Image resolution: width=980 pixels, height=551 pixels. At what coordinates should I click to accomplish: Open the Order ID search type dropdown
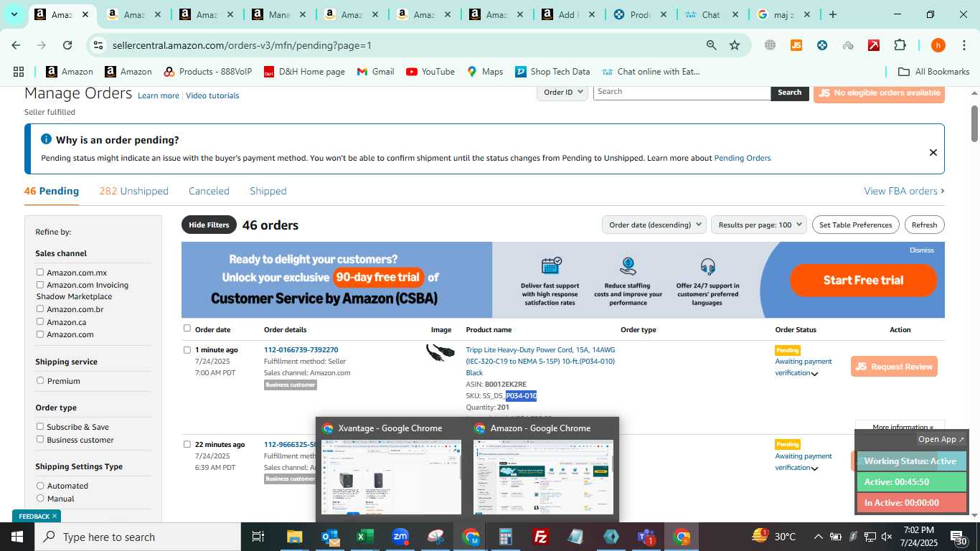[562, 92]
